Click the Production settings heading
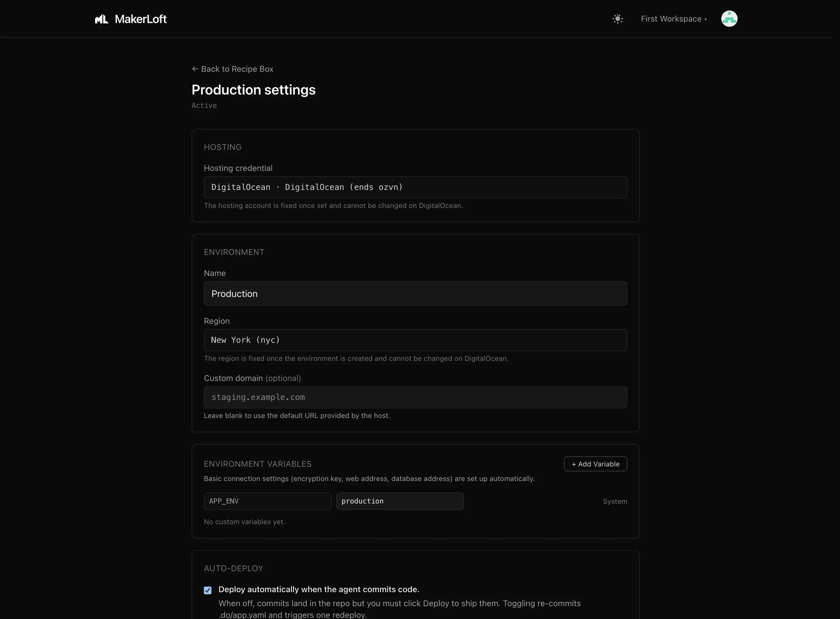840x619 pixels. point(254,90)
